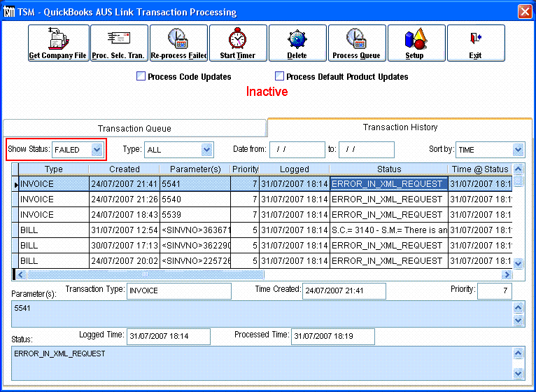Click the Exit door icon
The image size is (536, 392).
(475, 43)
